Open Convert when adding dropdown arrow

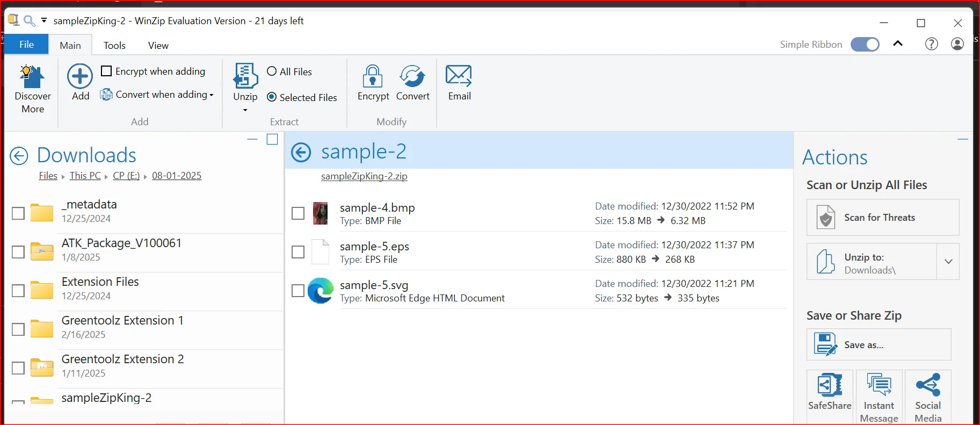coord(212,95)
